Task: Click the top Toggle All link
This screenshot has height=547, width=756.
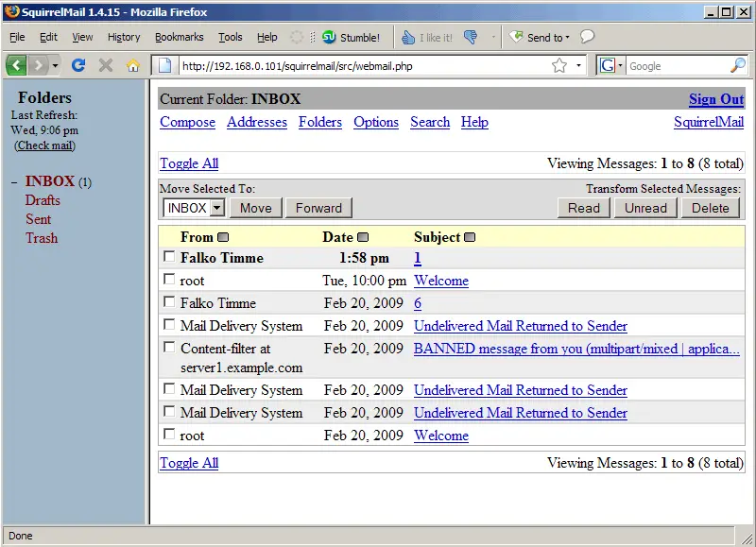Action: point(189,163)
